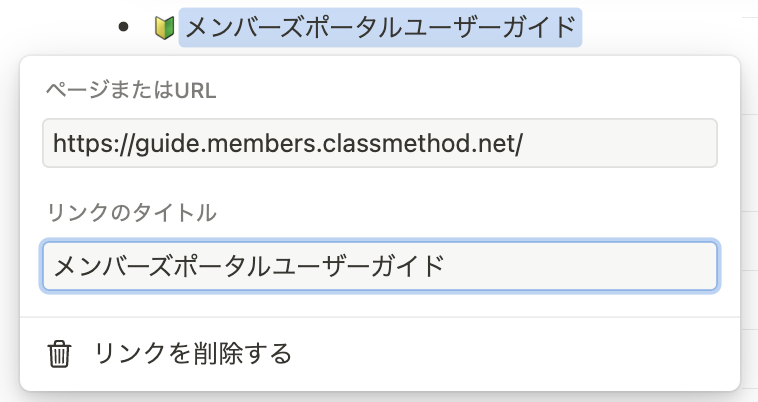
Task: Click the green-yellow beginner mark emoji
Action: 163,26
